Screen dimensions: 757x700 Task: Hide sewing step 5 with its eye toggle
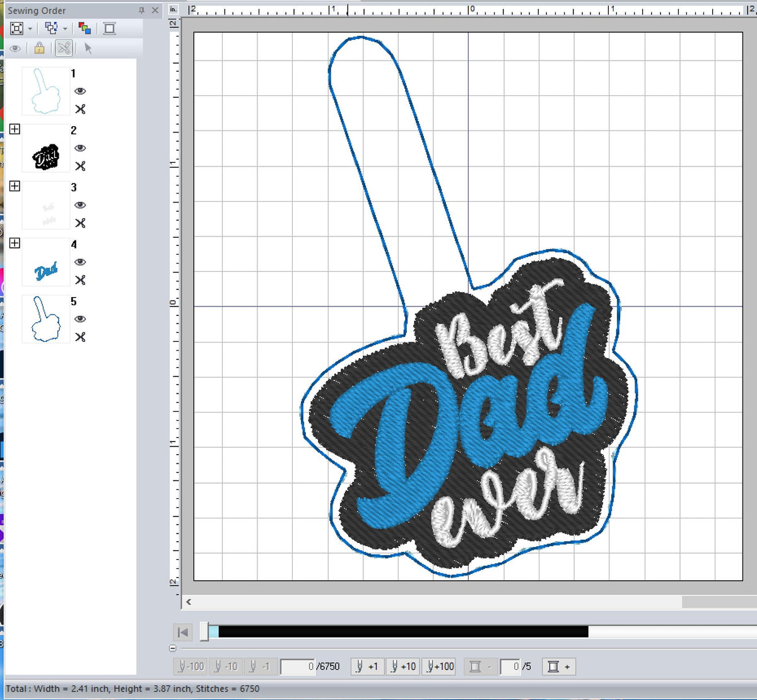pos(81,319)
